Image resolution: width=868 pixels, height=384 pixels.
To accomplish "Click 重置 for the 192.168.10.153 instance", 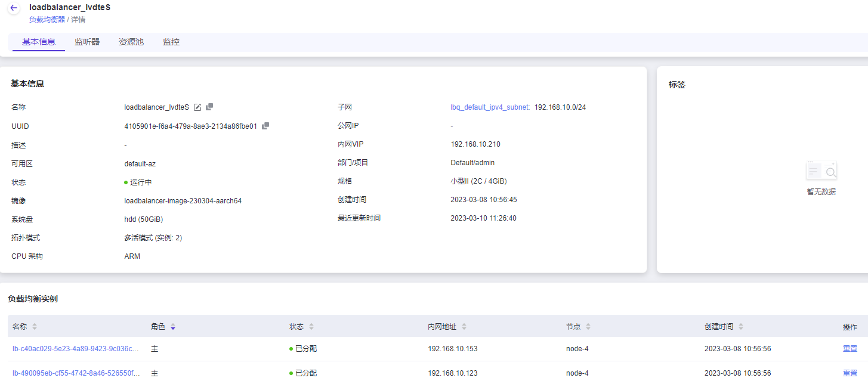I will click(x=850, y=349).
